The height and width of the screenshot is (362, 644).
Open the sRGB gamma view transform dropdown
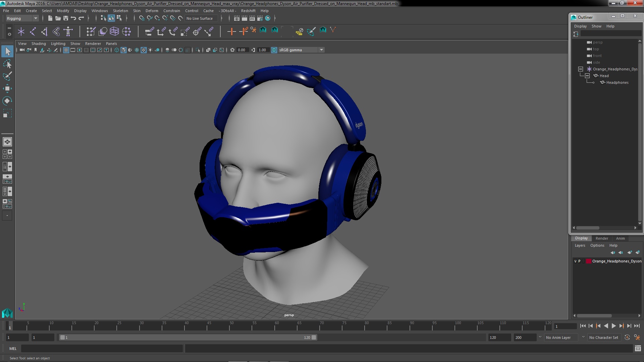click(x=301, y=50)
